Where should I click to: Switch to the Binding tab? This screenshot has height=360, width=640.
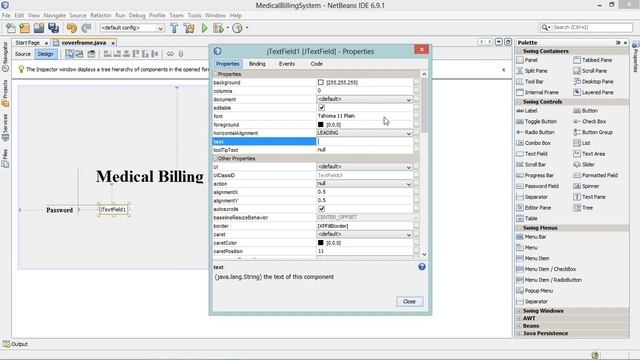(x=257, y=64)
